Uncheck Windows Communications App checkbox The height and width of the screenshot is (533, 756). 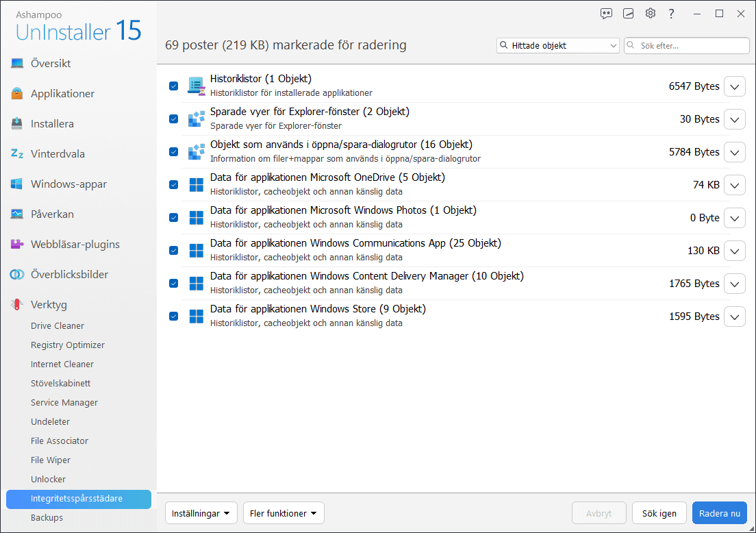[x=173, y=250]
